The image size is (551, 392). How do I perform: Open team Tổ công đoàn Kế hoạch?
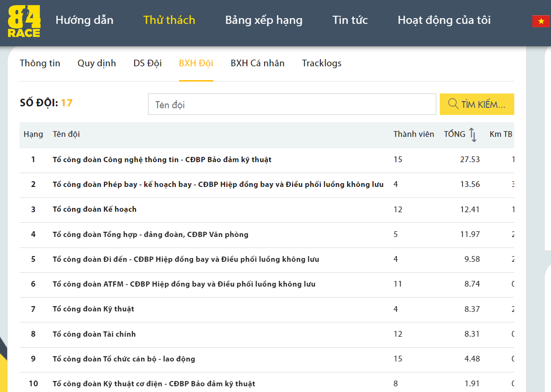click(95, 209)
